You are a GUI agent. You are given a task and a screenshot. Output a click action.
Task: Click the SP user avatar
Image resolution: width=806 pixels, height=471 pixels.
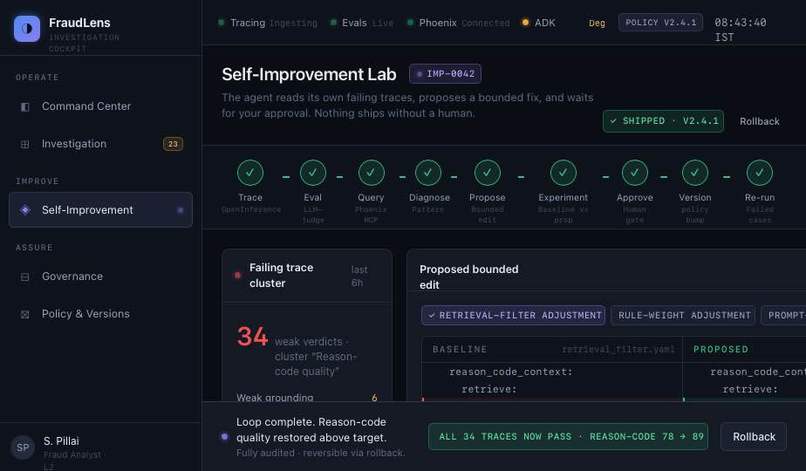tap(23, 447)
